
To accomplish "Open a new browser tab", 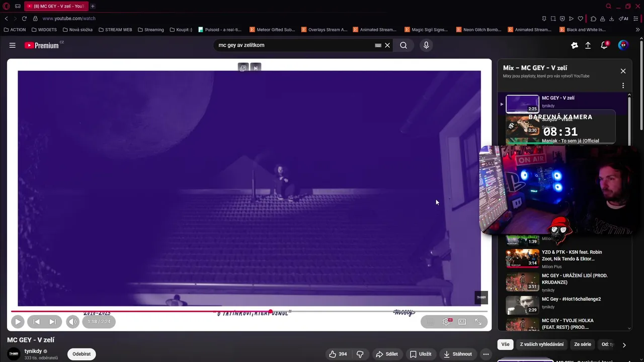I will coord(93,6).
